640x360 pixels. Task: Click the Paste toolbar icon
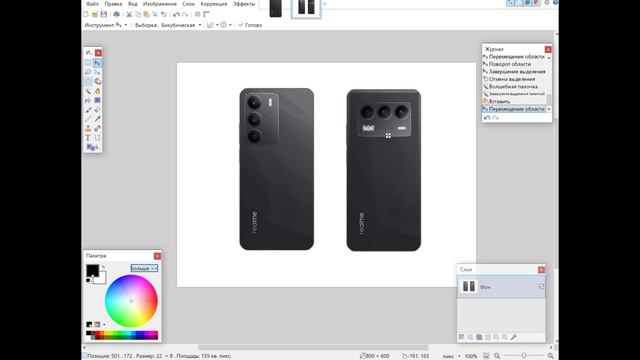pos(146,14)
